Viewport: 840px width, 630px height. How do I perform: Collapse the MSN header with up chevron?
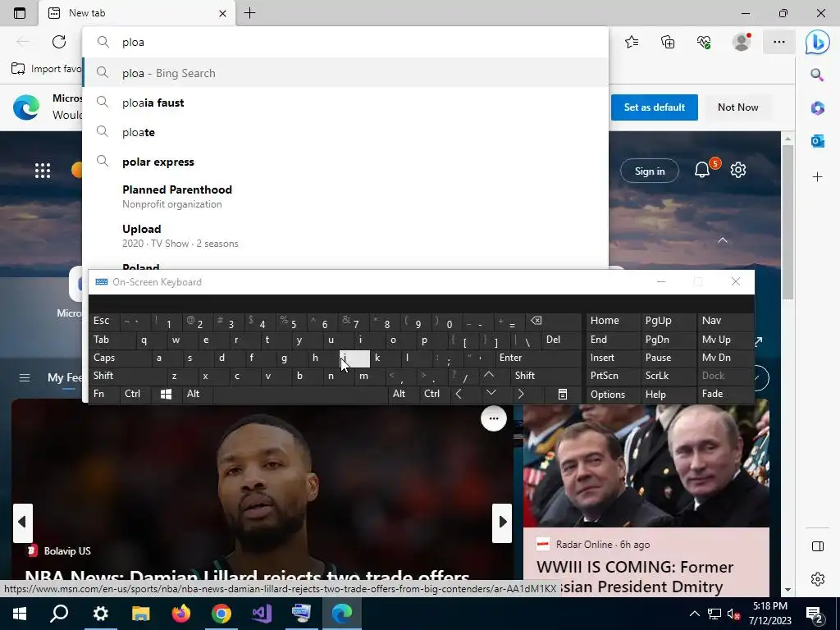(x=723, y=240)
